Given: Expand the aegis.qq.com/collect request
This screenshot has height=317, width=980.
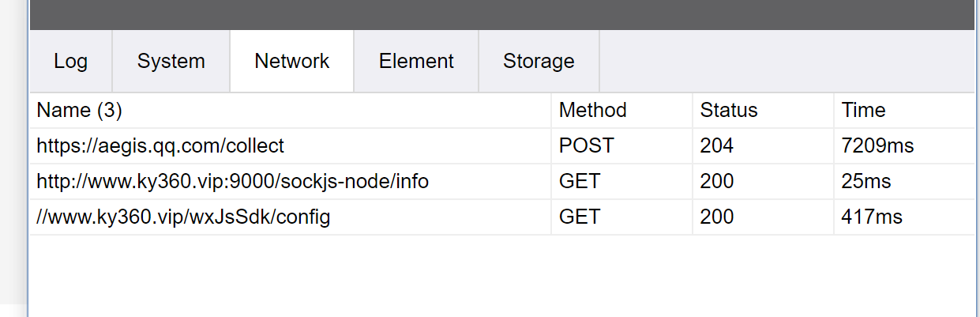Looking at the screenshot, I should (160, 146).
